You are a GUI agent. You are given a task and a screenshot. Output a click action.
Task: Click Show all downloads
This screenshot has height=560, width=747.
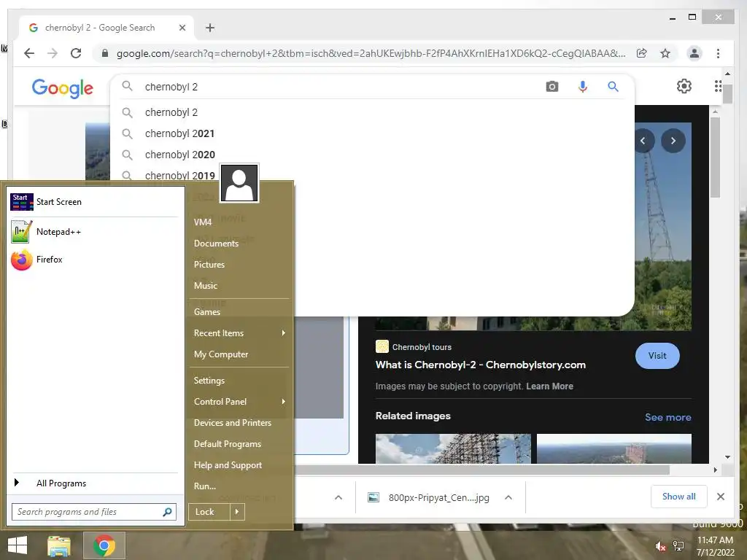click(679, 497)
